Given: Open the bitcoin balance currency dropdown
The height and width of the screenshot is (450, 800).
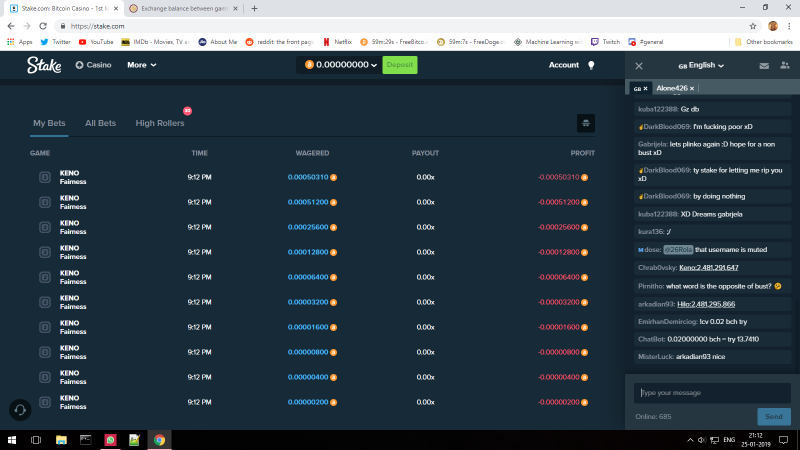Looking at the screenshot, I should tap(341, 65).
